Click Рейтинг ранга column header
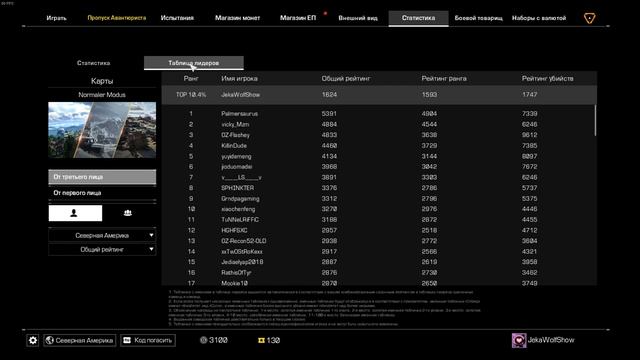Image resolution: width=640 pixels, height=360 pixels. click(x=444, y=78)
